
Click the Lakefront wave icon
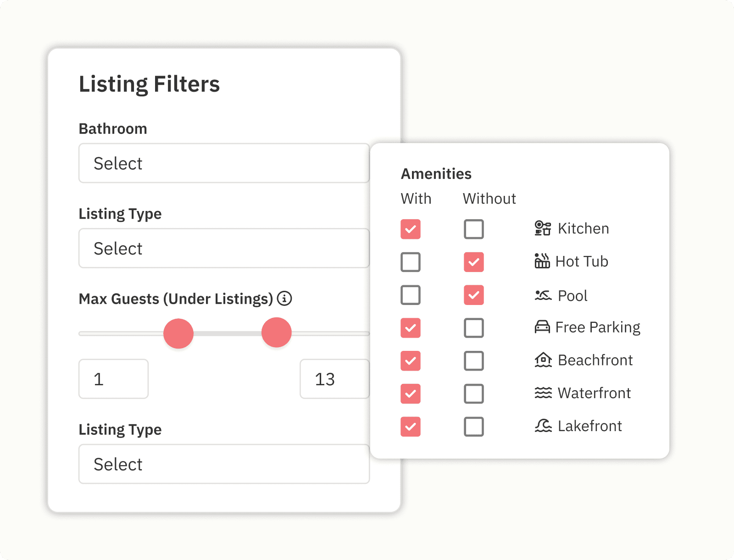click(543, 426)
